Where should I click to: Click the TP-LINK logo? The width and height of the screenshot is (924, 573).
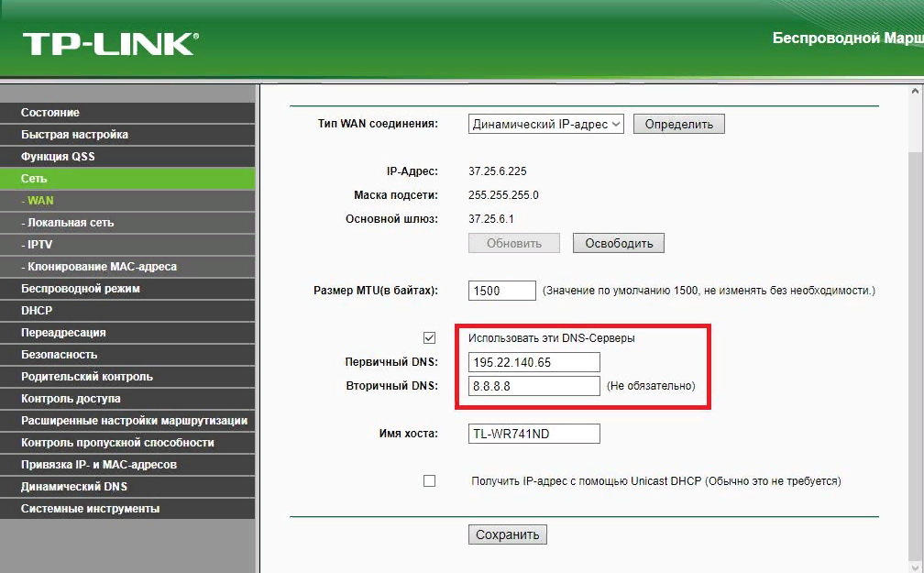tap(110, 43)
